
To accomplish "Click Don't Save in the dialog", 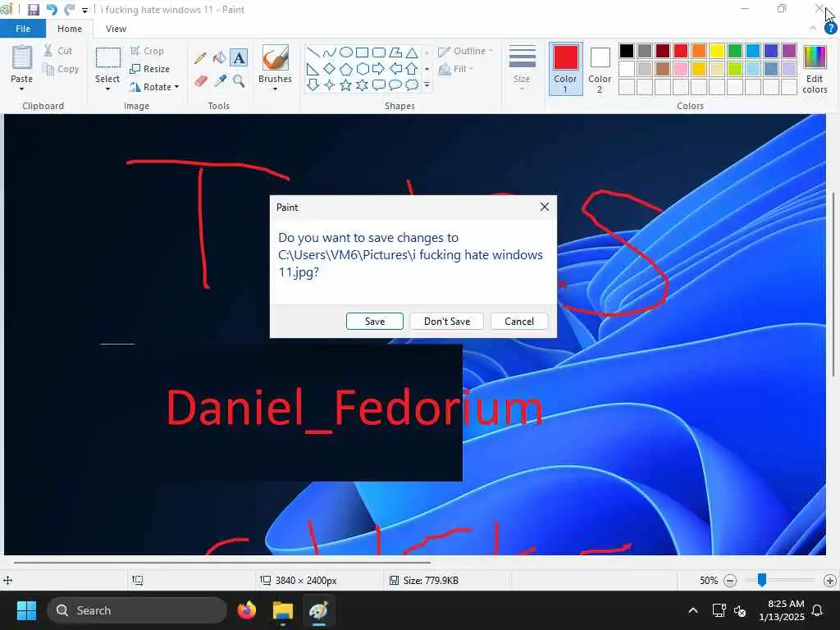I will click(x=447, y=321).
